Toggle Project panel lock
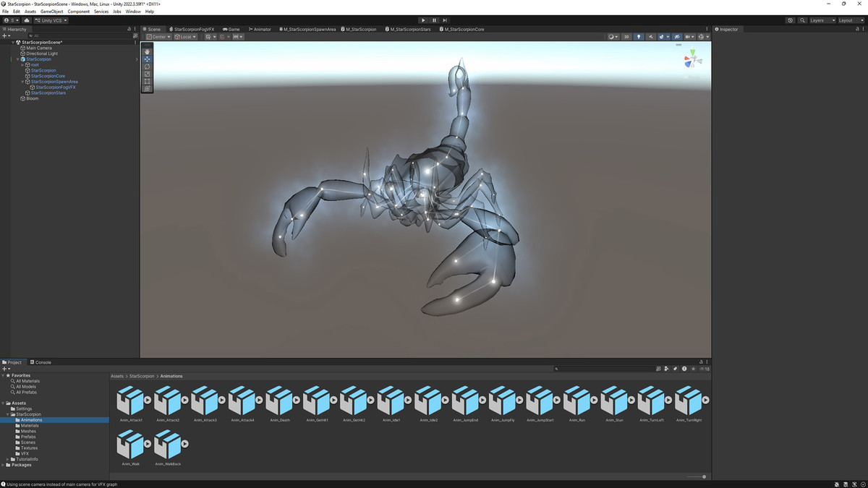 (x=701, y=362)
